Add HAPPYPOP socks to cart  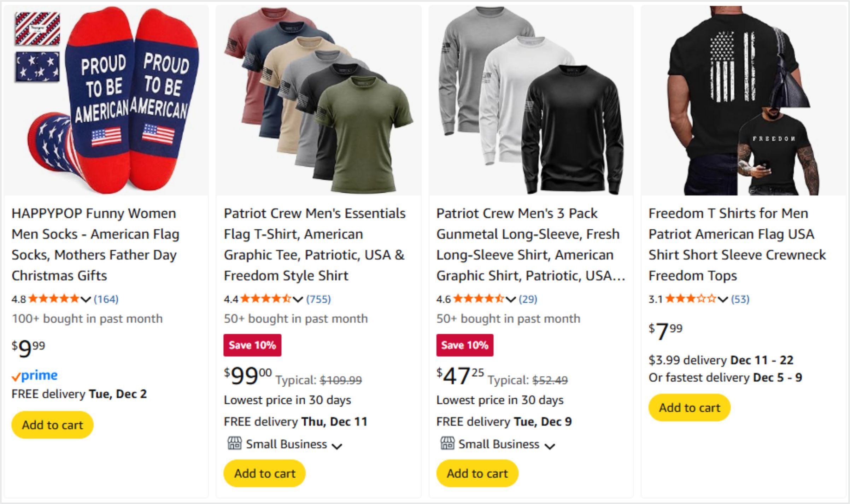click(x=52, y=425)
